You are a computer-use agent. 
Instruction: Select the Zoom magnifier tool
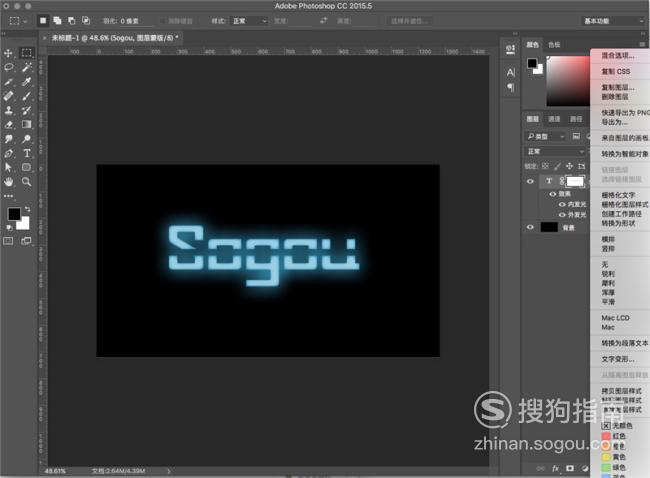tap(27, 182)
